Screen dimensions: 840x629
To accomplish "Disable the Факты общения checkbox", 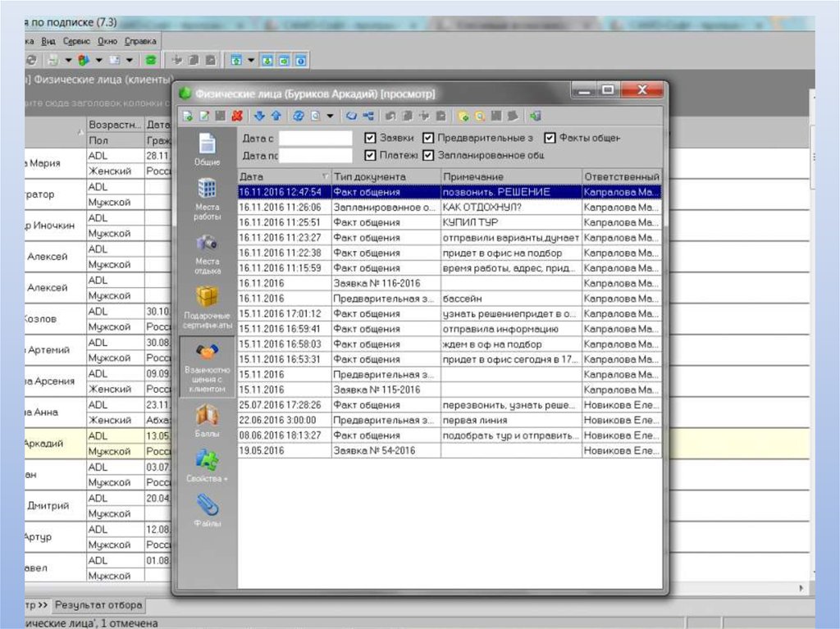I will [x=550, y=139].
